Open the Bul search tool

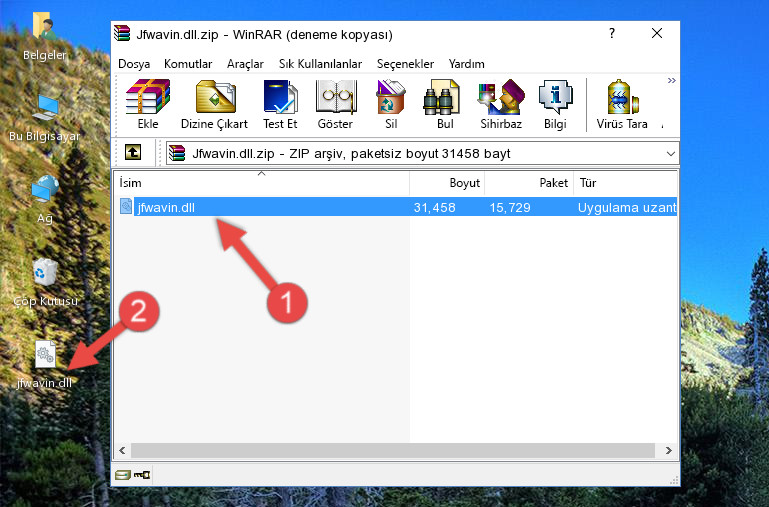pyautogui.click(x=444, y=104)
